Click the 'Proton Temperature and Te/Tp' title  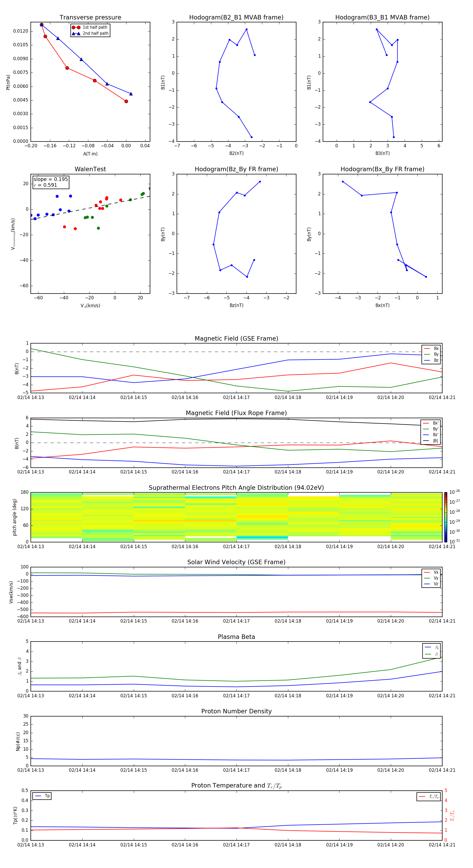[236, 785]
